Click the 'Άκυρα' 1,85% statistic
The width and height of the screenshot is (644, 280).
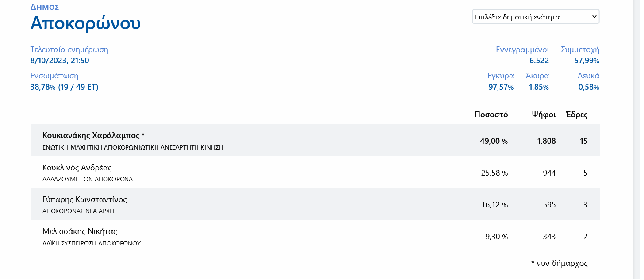[x=538, y=87]
